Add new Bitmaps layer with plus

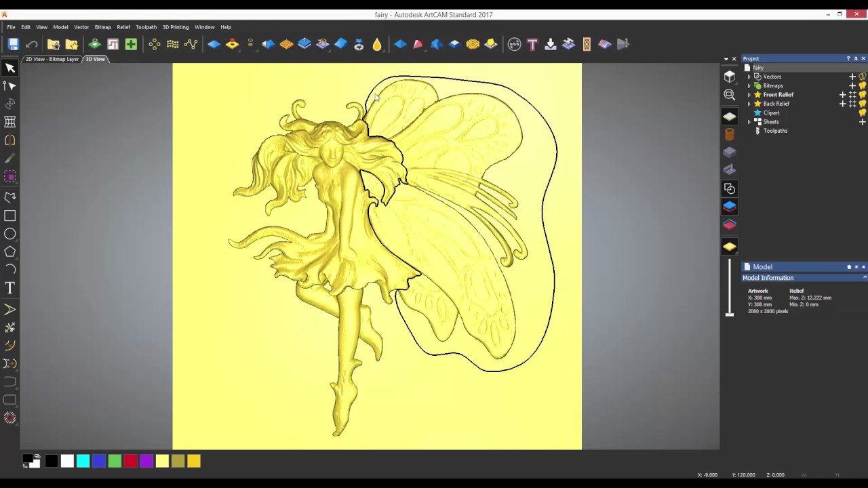tap(852, 85)
